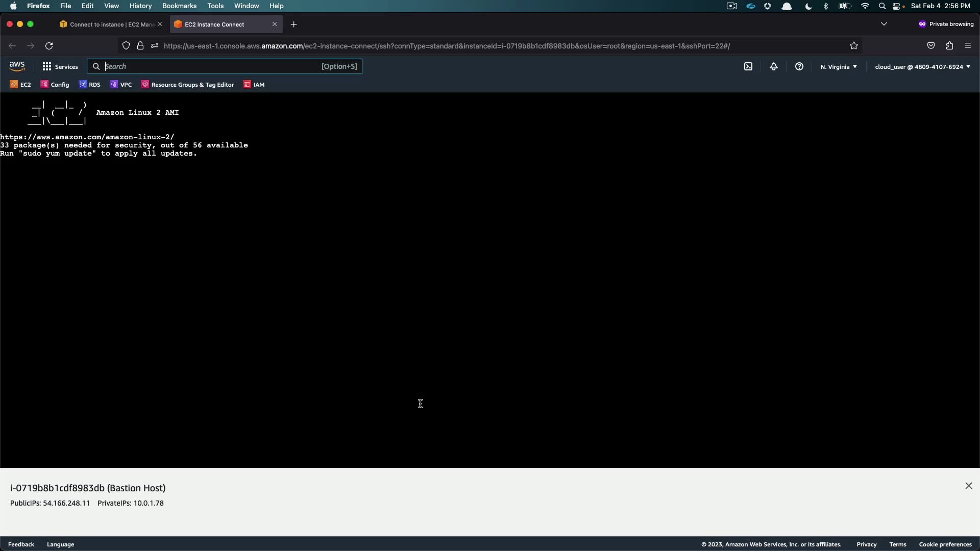Close the Bastion Host info panel
980x551 pixels.
968,486
